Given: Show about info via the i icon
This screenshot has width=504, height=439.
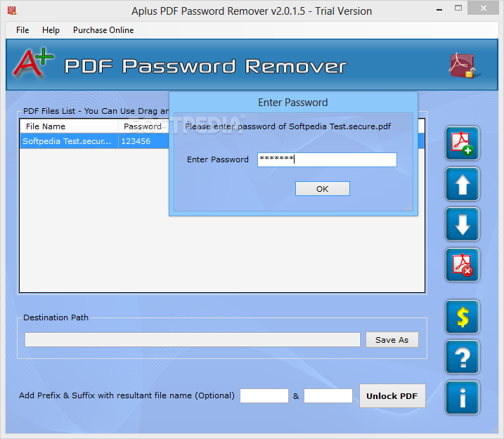Looking at the screenshot, I should click(463, 398).
